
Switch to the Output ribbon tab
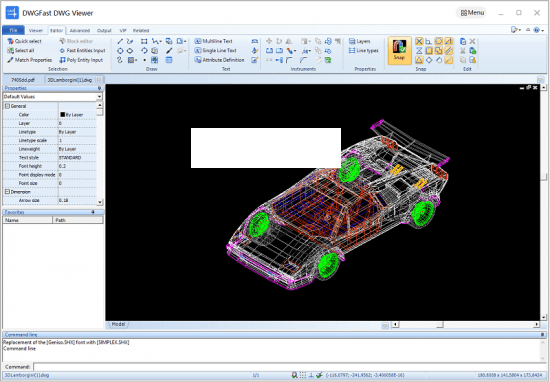(x=104, y=31)
